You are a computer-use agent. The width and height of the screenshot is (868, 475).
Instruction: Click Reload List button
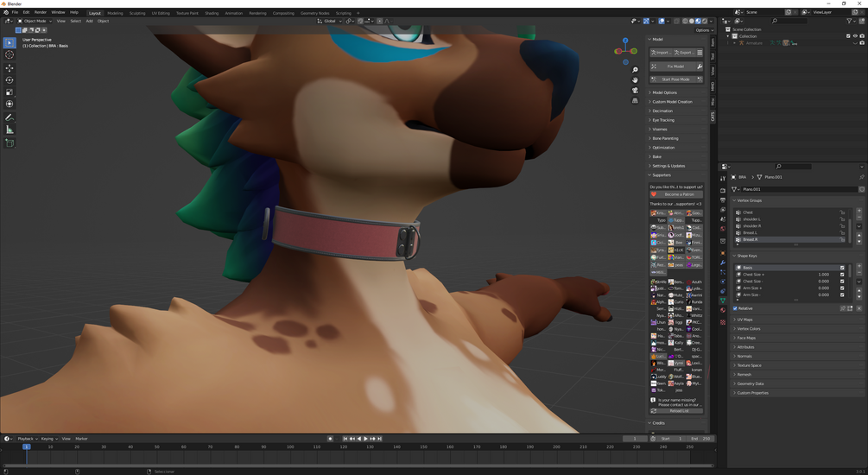tap(676, 411)
